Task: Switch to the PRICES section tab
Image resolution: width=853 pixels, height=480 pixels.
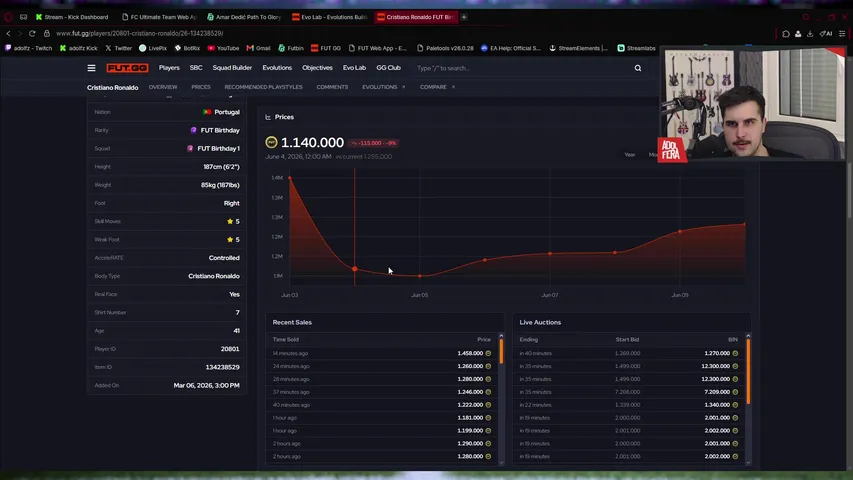Action: tap(201, 87)
